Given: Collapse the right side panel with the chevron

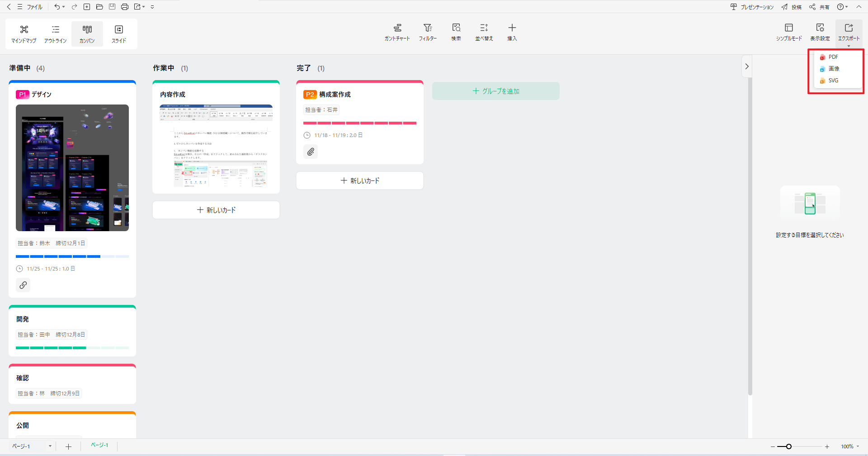Looking at the screenshot, I should [747, 66].
